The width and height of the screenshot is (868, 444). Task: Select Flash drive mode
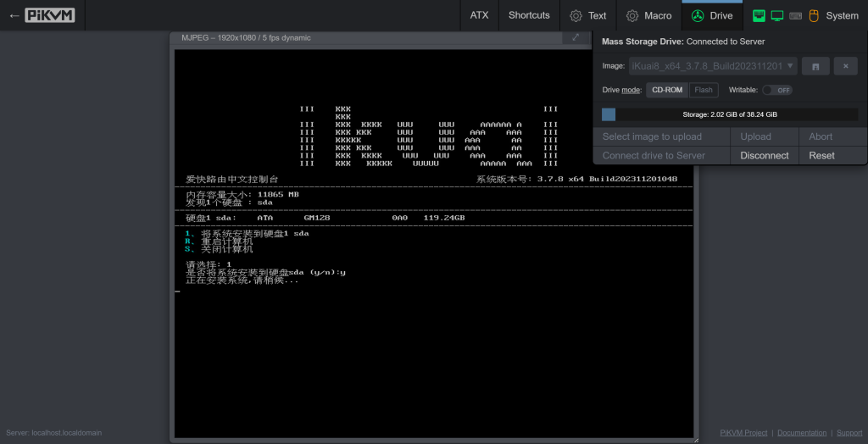pyautogui.click(x=704, y=90)
